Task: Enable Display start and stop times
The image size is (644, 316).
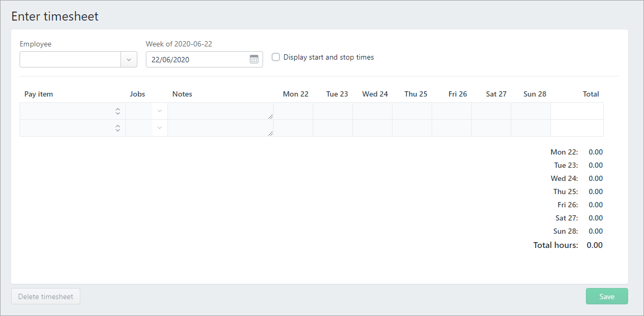Action: (x=276, y=57)
